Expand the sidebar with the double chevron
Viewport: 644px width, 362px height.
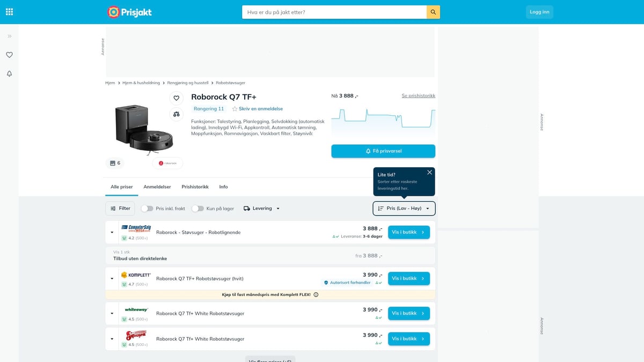[9, 36]
